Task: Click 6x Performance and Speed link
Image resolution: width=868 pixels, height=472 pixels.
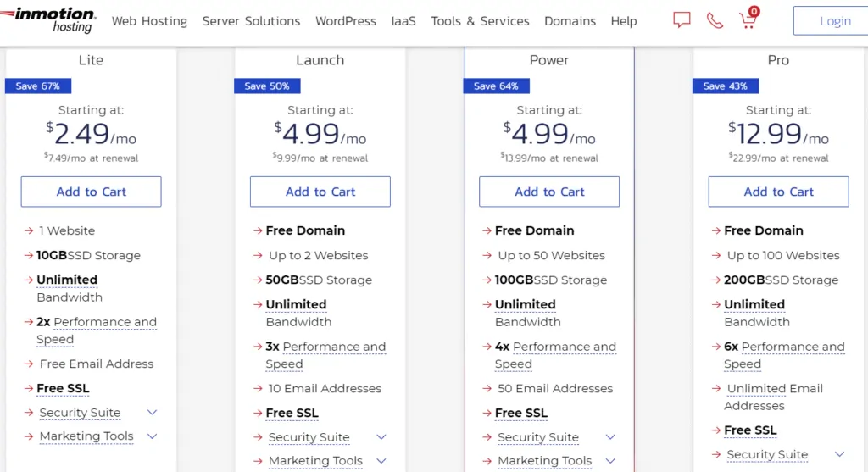Action: (784, 355)
